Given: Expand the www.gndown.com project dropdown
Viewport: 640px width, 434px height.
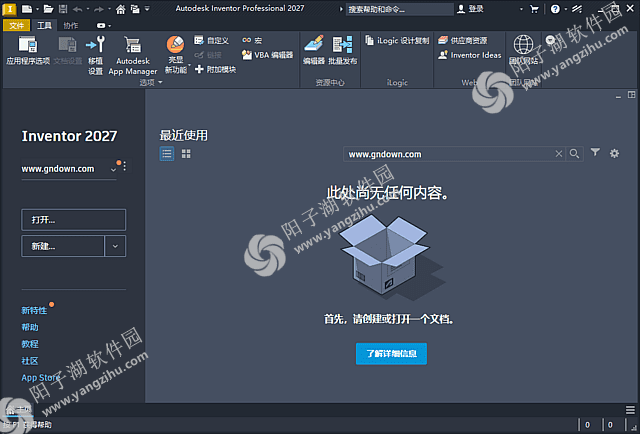Looking at the screenshot, I should tap(113, 169).
